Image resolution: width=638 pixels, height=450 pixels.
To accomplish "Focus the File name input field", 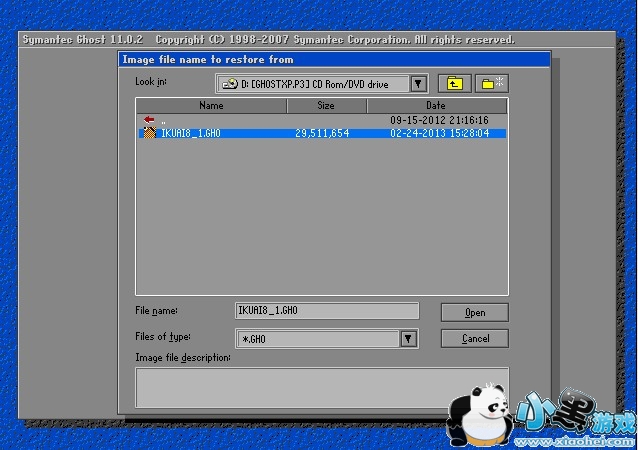I will point(327,311).
